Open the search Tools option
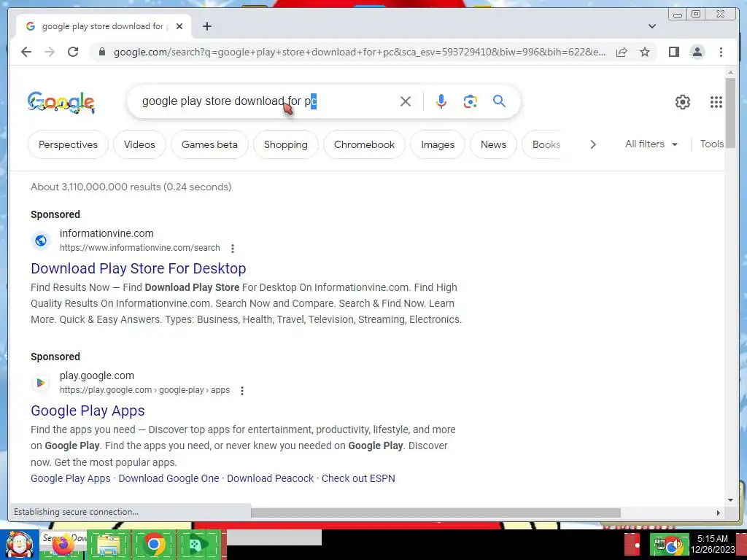 (712, 144)
